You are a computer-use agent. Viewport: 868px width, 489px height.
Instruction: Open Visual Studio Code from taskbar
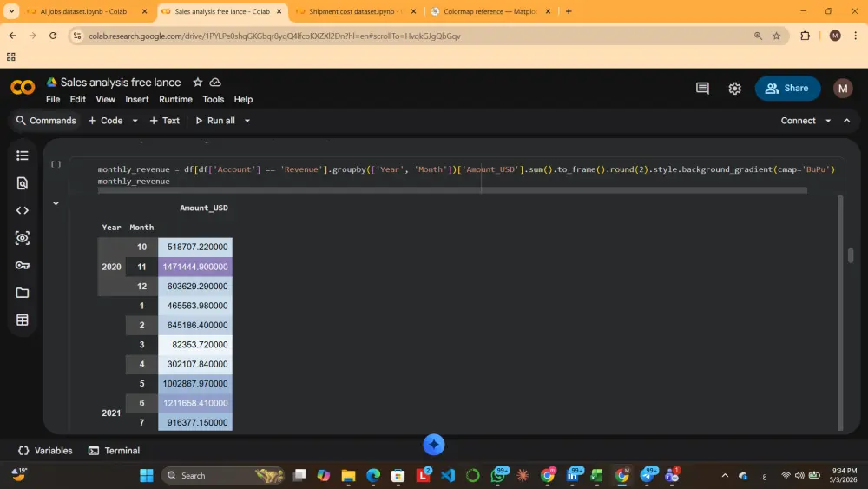(x=448, y=475)
